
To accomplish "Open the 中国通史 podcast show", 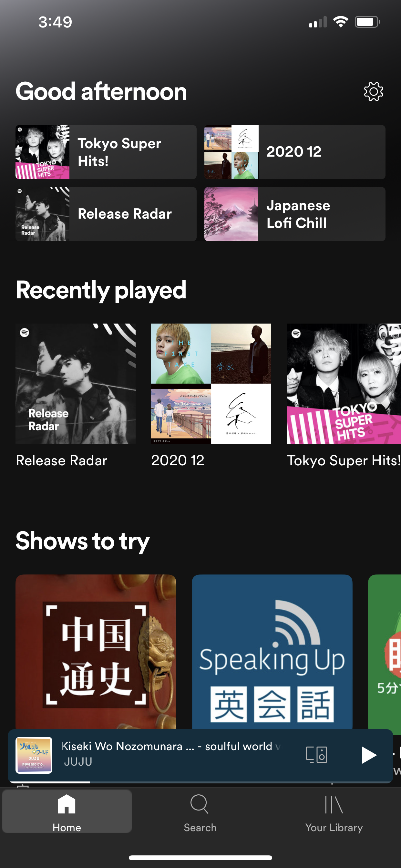I will pos(96,652).
